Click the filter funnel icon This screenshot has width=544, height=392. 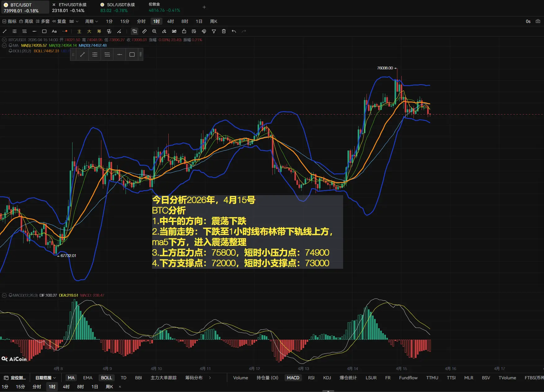[x=214, y=31]
